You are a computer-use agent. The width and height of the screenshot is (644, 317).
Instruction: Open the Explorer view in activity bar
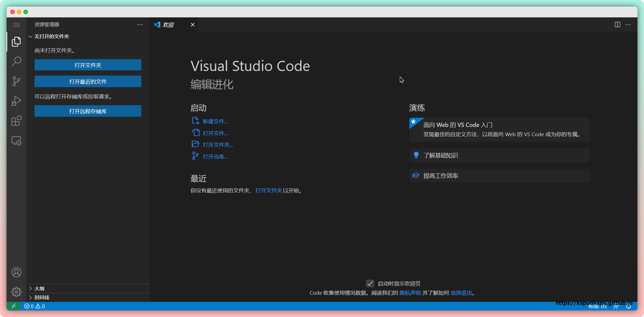click(16, 42)
